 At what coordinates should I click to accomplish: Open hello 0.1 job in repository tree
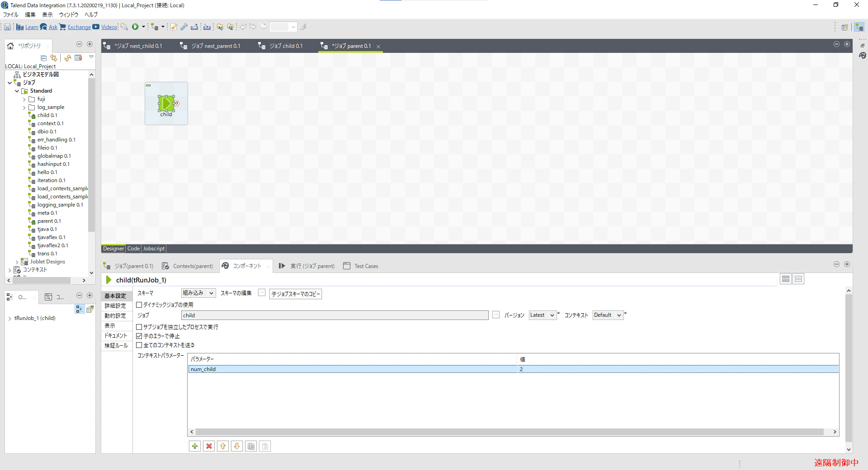[x=47, y=172]
